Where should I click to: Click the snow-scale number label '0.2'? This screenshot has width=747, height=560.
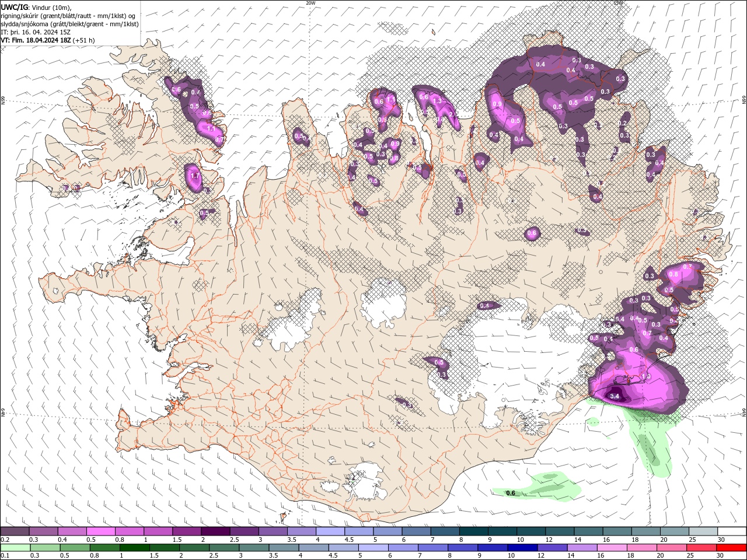[x=5, y=540]
